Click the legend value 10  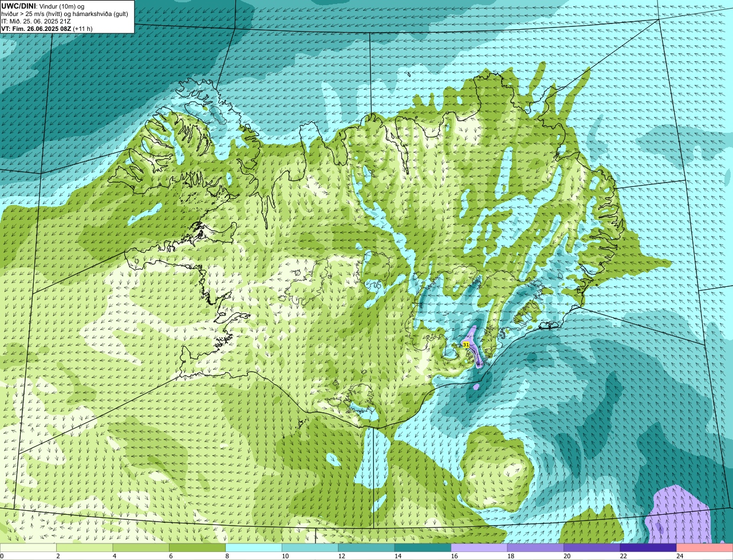[284, 556]
